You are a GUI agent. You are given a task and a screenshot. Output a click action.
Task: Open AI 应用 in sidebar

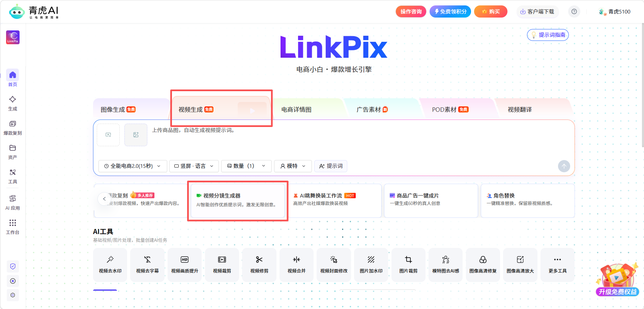tap(12, 202)
